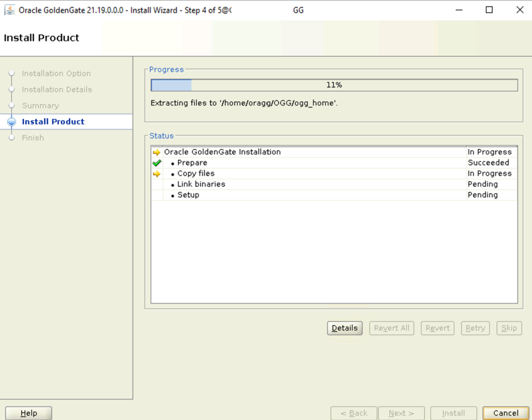Cancel the installation
This screenshot has width=532, height=420.
pos(506,413)
